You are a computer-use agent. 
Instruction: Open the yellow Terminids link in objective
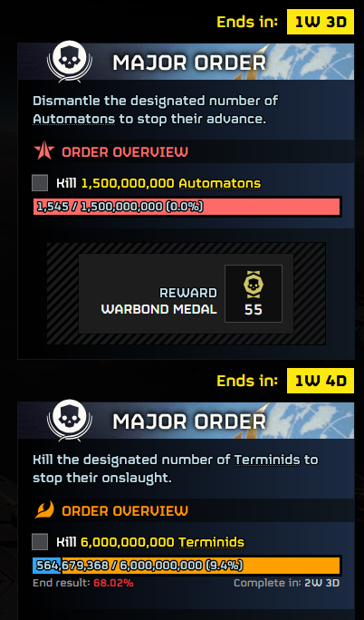click(211, 542)
